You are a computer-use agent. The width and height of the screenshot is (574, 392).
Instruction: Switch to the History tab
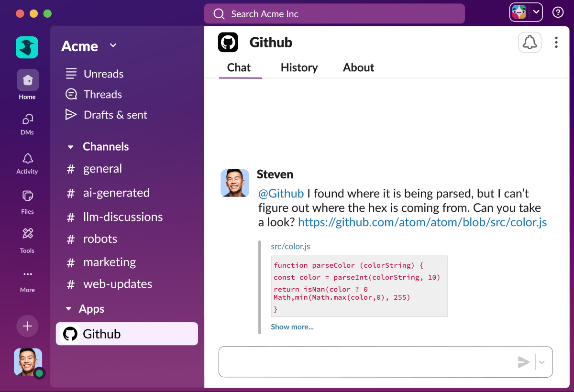point(299,67)
